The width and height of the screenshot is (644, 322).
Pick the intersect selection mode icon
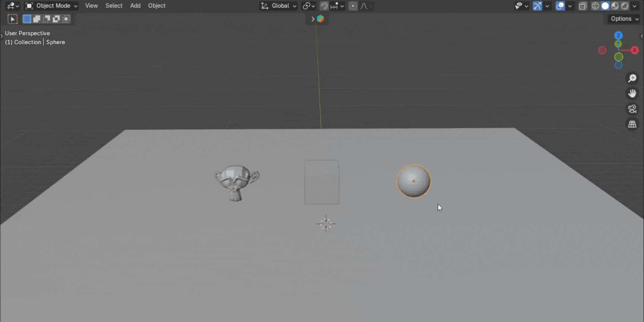[x=66, y=19]
